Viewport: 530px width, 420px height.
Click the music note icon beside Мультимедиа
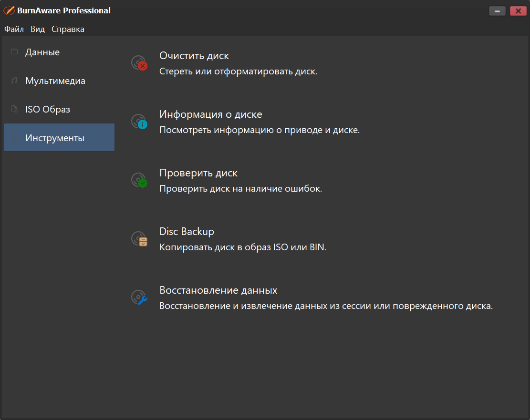coord(14,80)
